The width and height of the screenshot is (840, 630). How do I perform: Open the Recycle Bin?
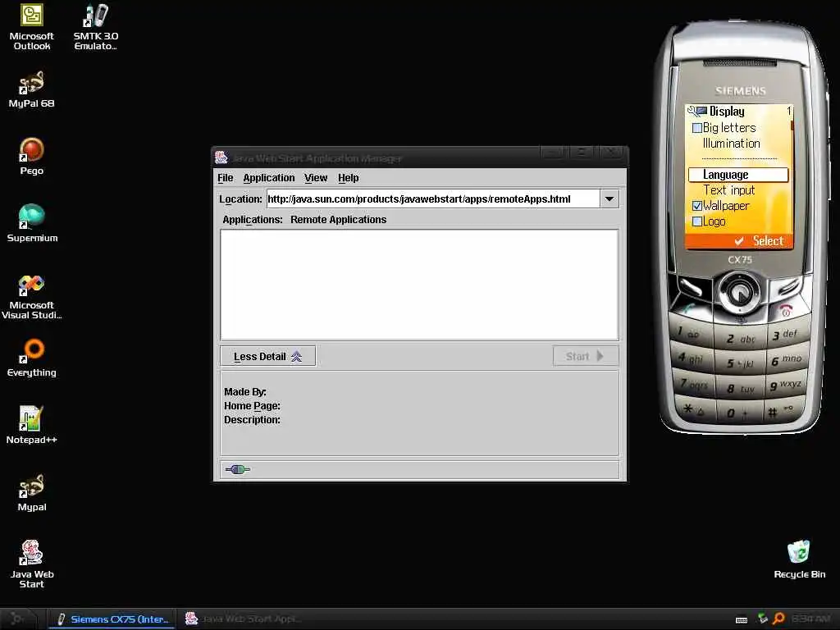pos(799,559)
